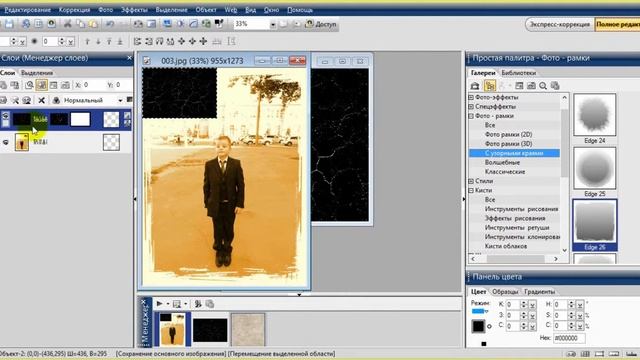Click the single down-arrow layer order icon
Viewport: 640px width, 360px height.
pyautogui.click(x=98, y=42)
